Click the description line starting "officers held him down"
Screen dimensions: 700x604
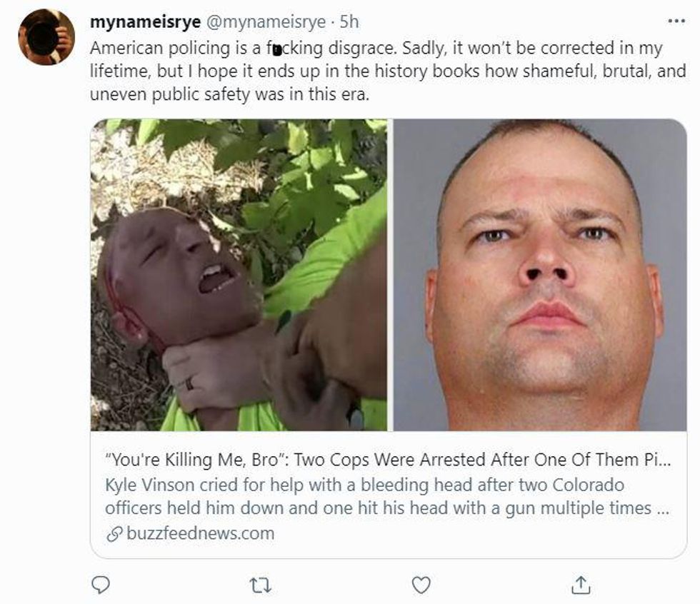tap(384, 508)
